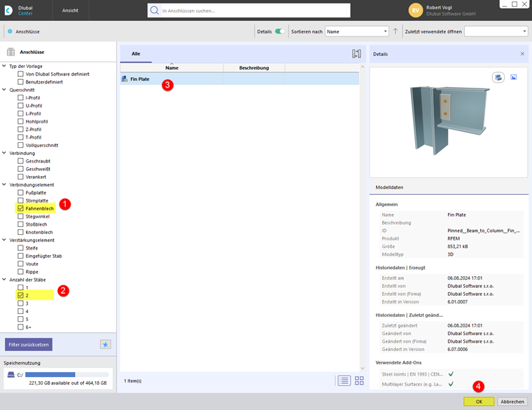Click the search magnifier icon
The height and width of the screenshot is (410, 532).
tap(155, 11)
